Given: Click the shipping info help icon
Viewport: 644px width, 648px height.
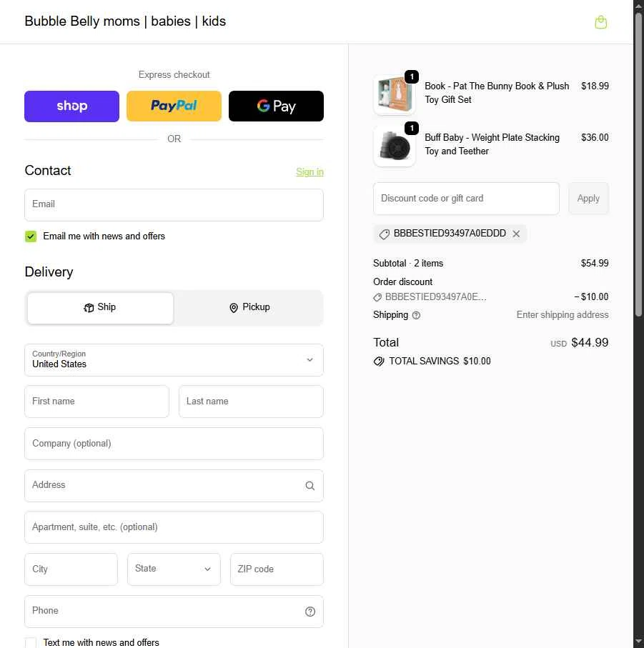Looking at the screenshot, I should click(x=416, y=315).
